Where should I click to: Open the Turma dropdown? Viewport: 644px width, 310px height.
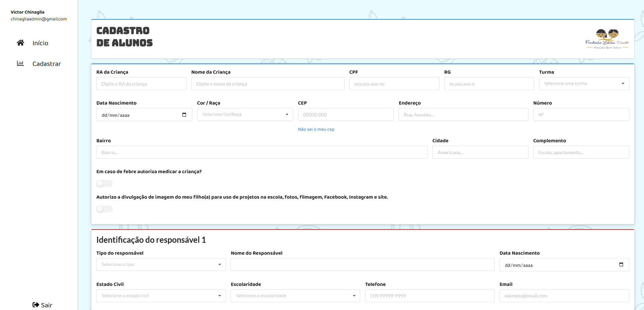(x=584, y=84)
